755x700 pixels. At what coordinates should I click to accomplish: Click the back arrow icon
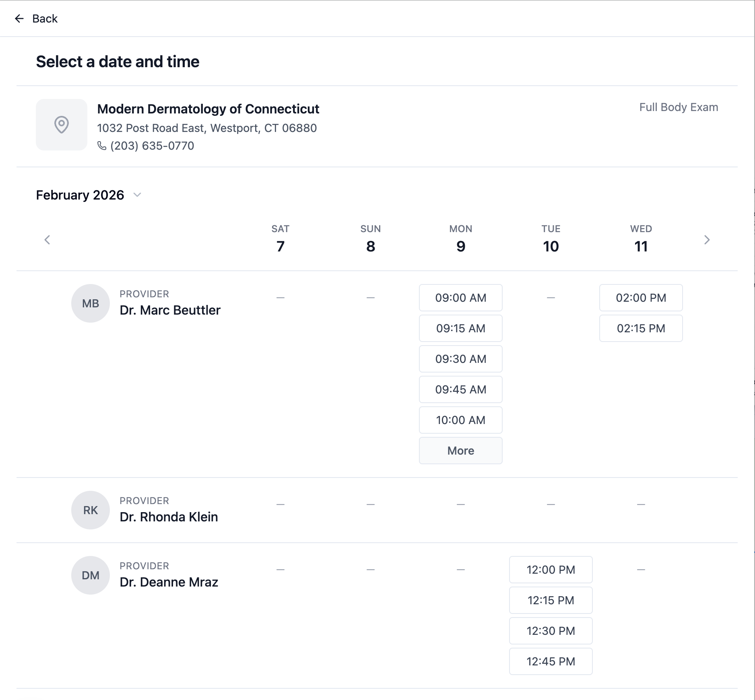coord(20,19)
